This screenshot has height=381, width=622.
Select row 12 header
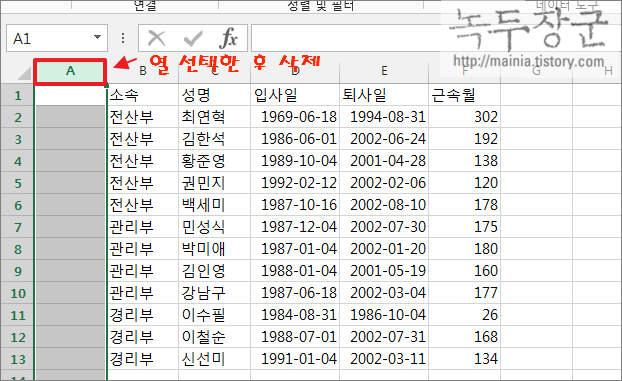point(17,337)
